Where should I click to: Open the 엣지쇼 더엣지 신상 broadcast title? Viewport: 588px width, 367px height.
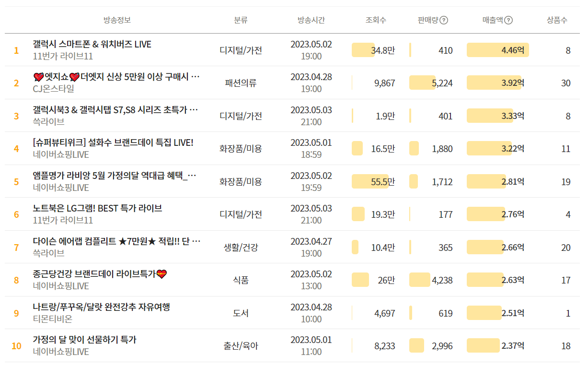pos(116,77)
